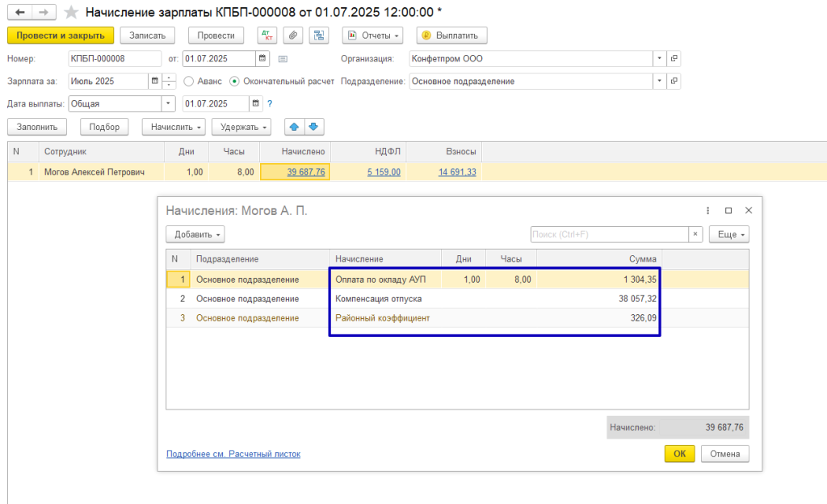Open the Добавить dropdown in the dialog
The height and width of the screenshot is (504, 827).
coord(195,234)
